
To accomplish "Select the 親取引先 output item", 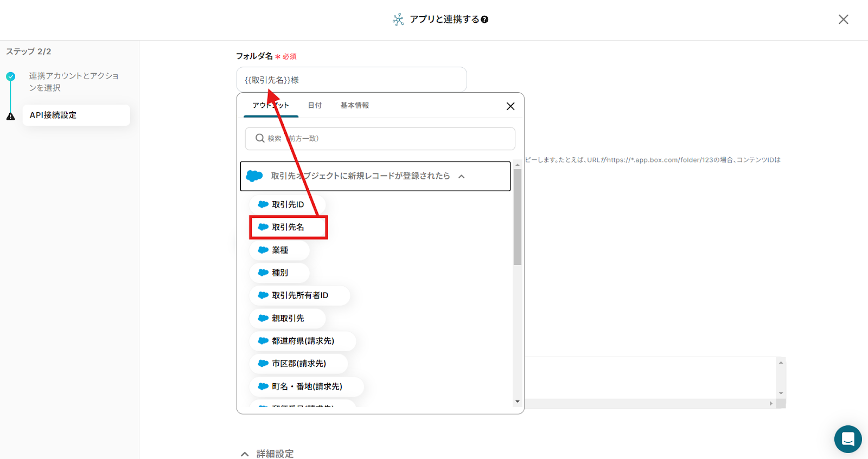I will (x=288, y=318).
